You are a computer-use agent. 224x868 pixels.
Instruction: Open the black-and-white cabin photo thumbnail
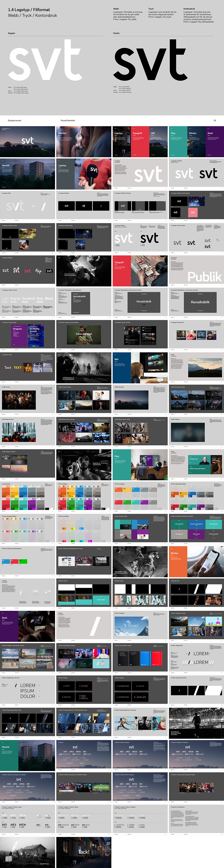click(28, 852)
